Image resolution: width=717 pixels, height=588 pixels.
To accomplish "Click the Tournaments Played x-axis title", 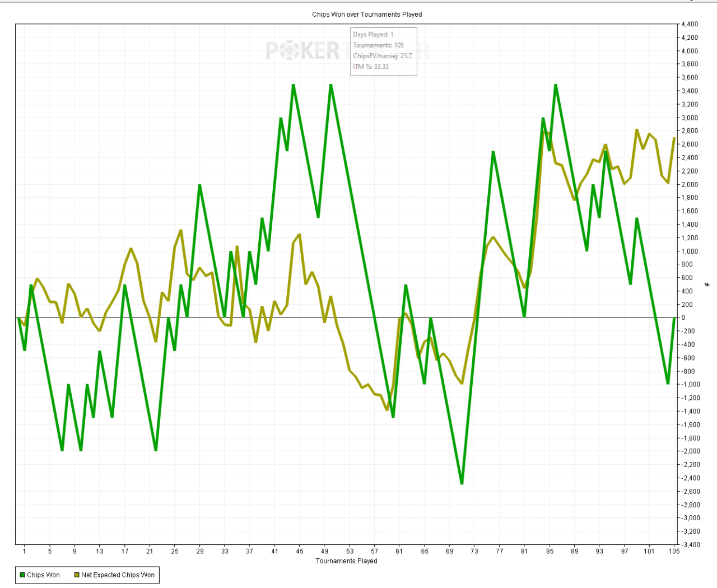I will pyautogui.click(x=346, y=561).
